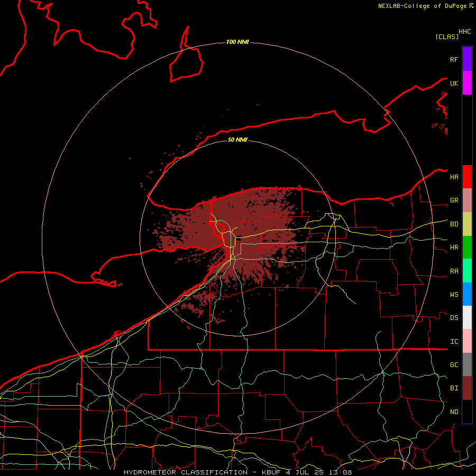Image resolution: width=476 pixels, height=476 pixels.
Task: Click the IC legend label
Action: (x=454, y=342)
